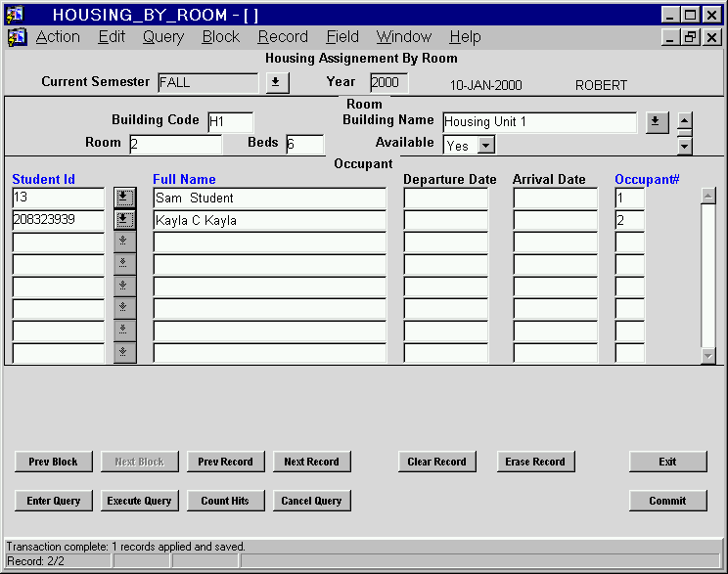This screenshot has width=728, height=574.
Task: Open Current Semester list of values button
Action: pyautogui.click(x=278, y=82)
